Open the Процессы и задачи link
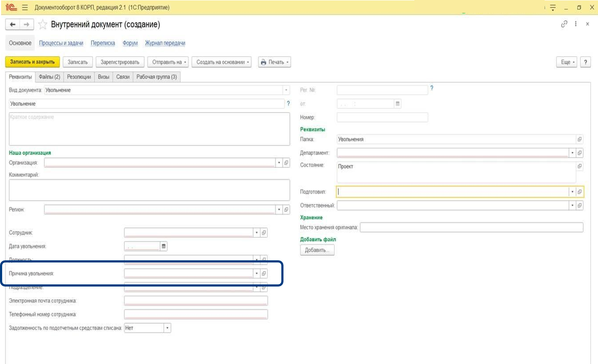This screenshot has height=364, width=598. [x=61, y=43]
